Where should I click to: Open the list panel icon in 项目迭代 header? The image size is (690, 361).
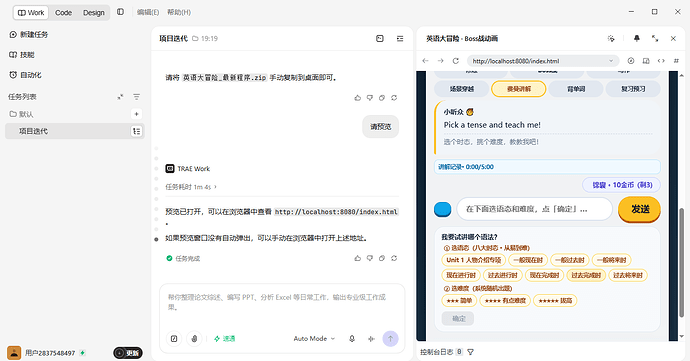(x=400, y=39)
